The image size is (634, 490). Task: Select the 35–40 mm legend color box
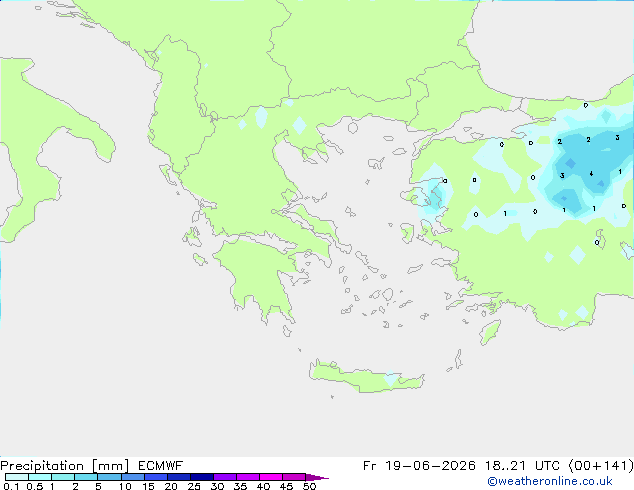[x=248, y=477]
